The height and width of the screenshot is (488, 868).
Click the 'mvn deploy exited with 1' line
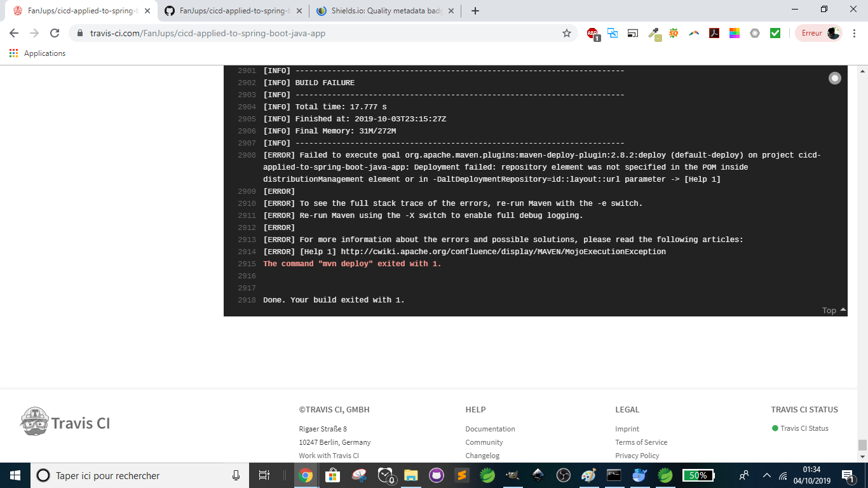352,264
